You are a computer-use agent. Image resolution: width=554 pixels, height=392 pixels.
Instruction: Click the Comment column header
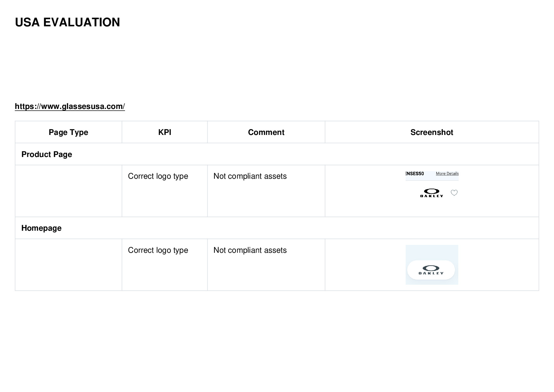click(x=266, y=132)
